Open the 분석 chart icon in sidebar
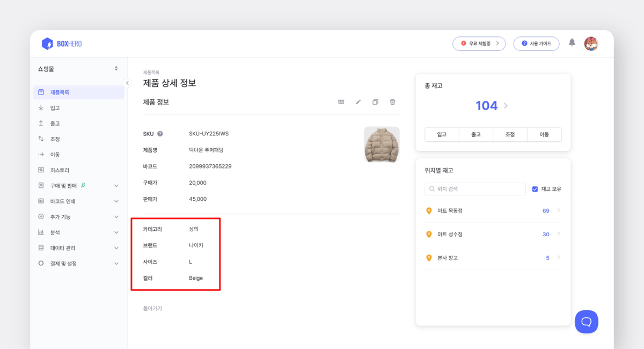Screen dimensions: 644x349 (x=40, y=232)
